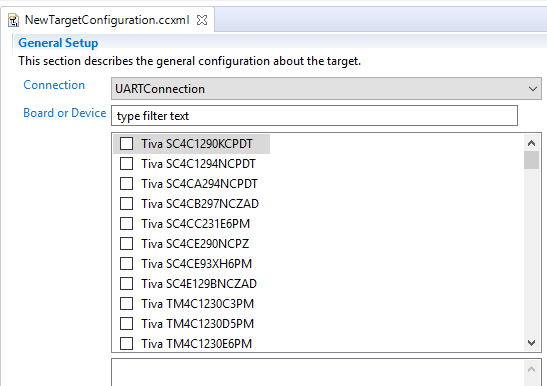This screenshot has height=386, width=547.
Task: Close the NewTargetConfiguration.ccxml tab
Action: pyautogui.click(x=202, y=20)
